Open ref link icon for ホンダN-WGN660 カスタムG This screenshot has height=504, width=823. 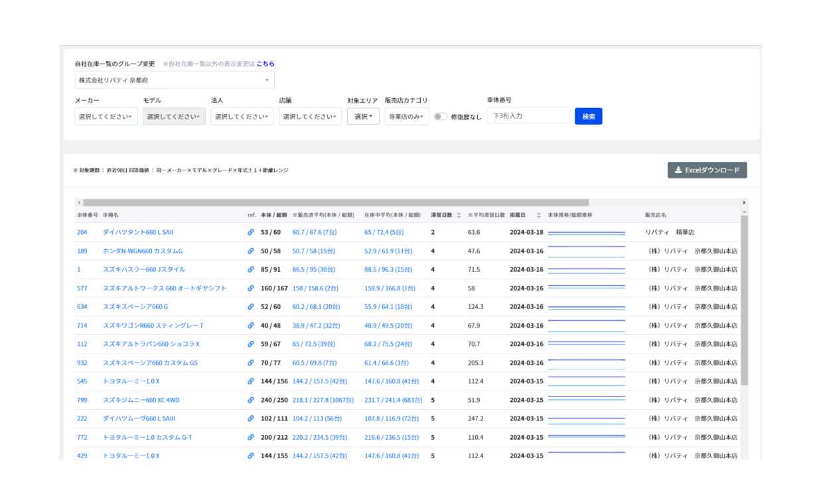(x=251, y=251)
